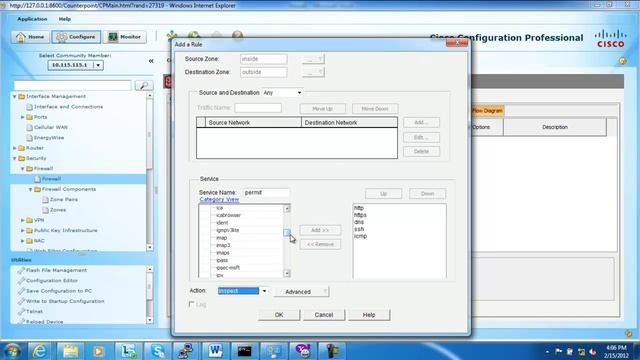This screenshot has height=360, width=640.
Task: Click the Description column header
Action: pos(555,127)
